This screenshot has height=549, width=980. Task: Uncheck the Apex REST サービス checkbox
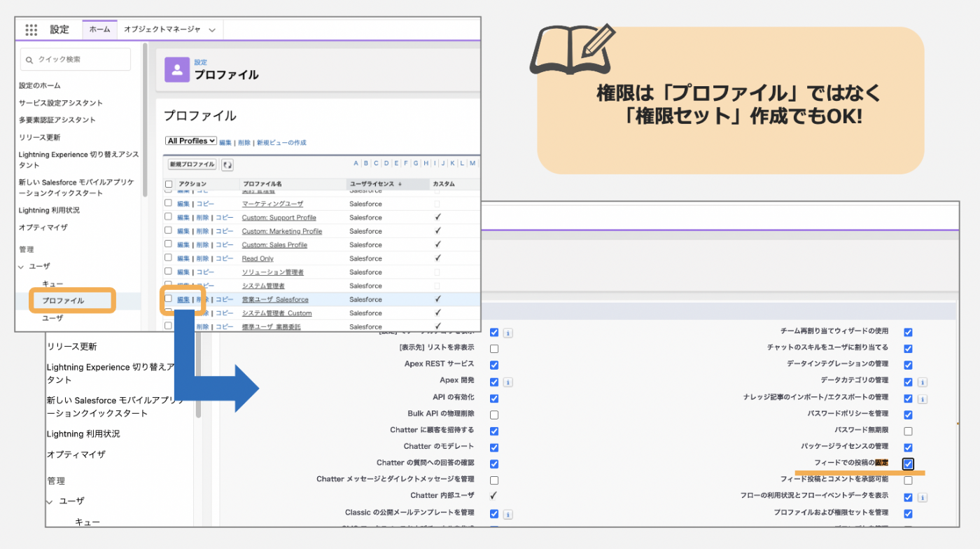(494, 365)
